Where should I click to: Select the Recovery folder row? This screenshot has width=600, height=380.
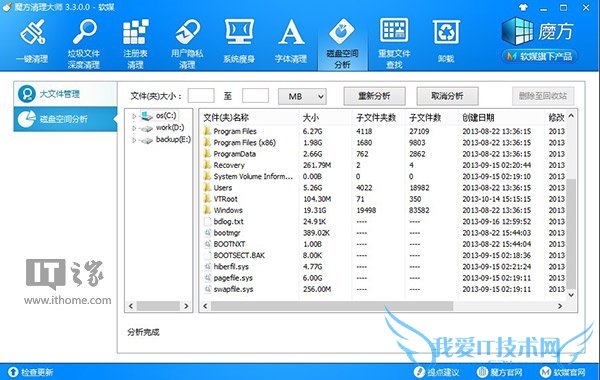383,165
